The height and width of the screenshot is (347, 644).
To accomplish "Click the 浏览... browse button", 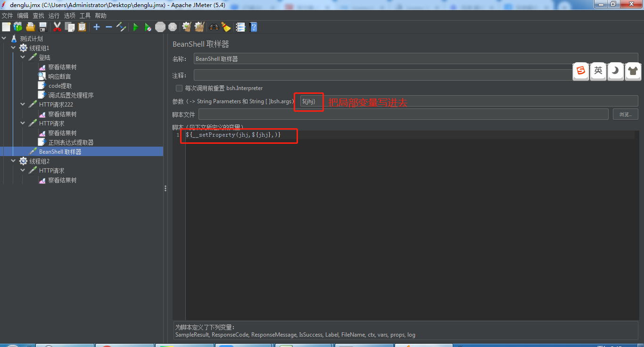I will coord(626,114).
